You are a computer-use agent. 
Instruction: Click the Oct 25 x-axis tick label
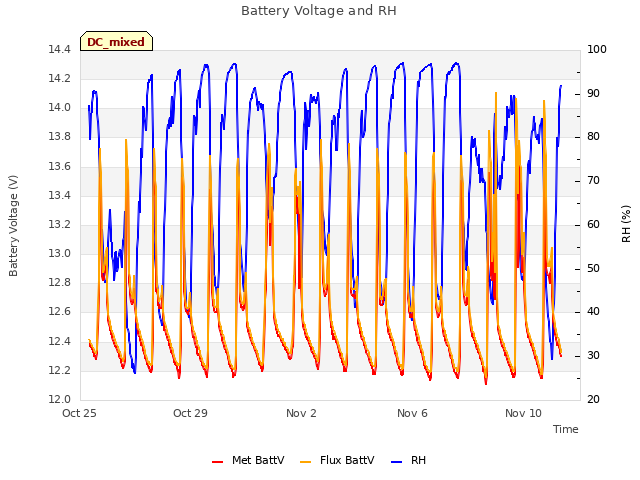point(79,413)
